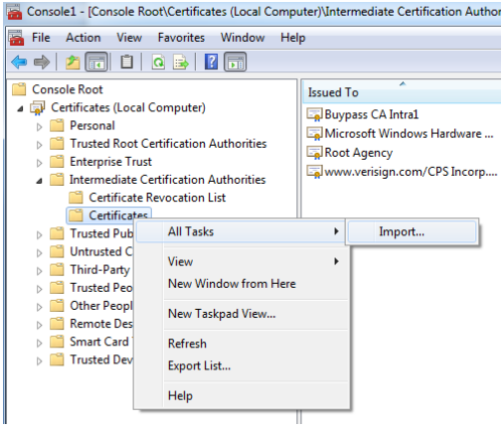Image resolution: width=504 pixels, height=430 pixels.
Task: Click the Root Agency certificate icon
Action: (314, 153)
